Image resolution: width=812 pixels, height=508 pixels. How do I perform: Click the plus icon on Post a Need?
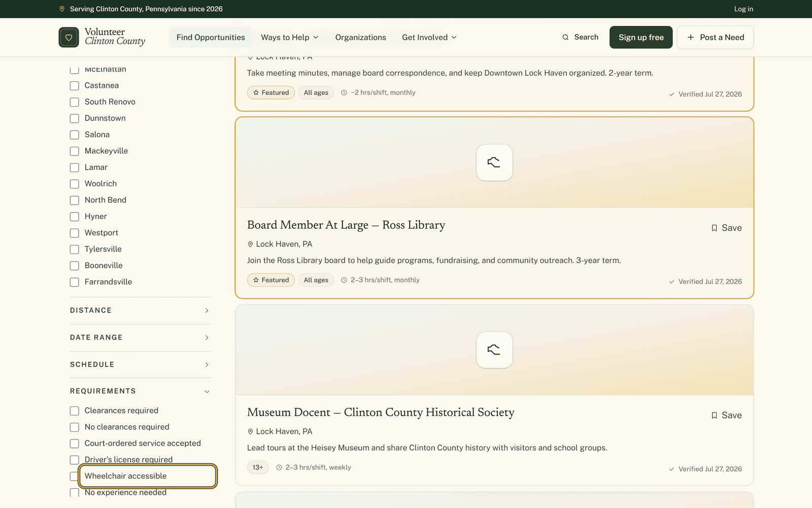[x=690, y=37]
